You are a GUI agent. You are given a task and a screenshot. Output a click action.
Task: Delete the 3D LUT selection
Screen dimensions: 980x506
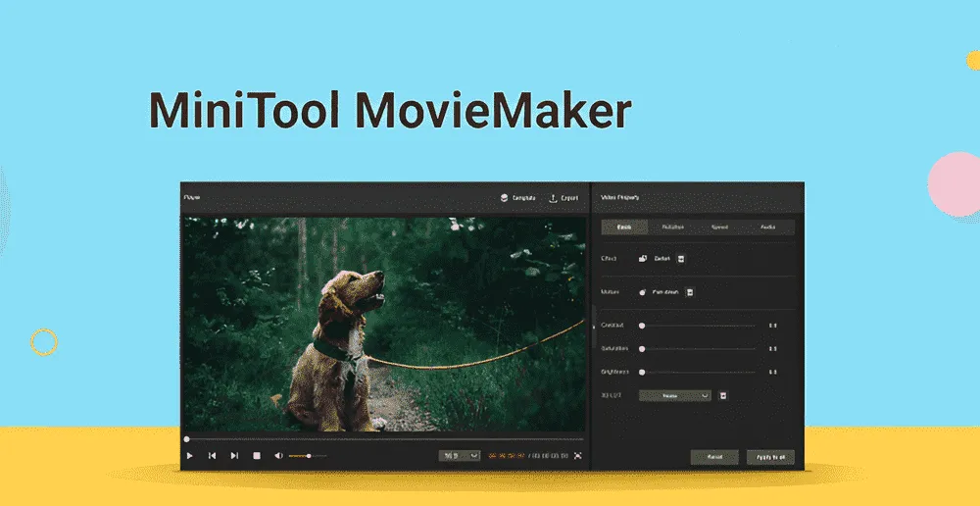(x=722, y=395)
